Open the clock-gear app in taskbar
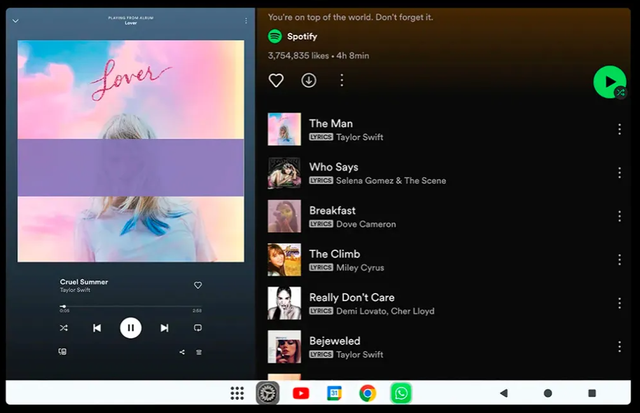 pyautogui.click(x=268, y=393)
